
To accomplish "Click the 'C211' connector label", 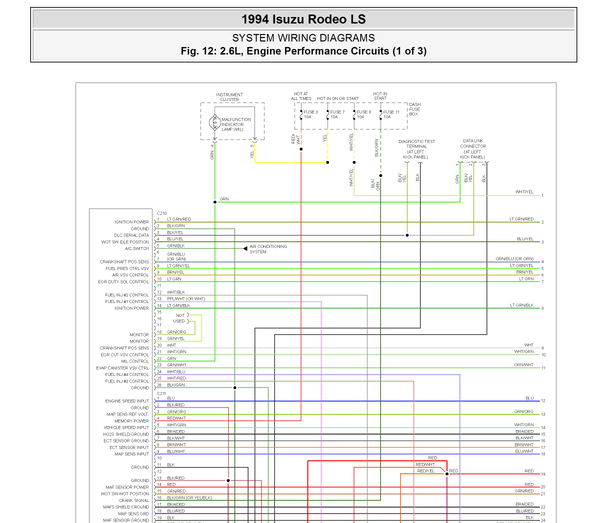I will click(161, 394).
